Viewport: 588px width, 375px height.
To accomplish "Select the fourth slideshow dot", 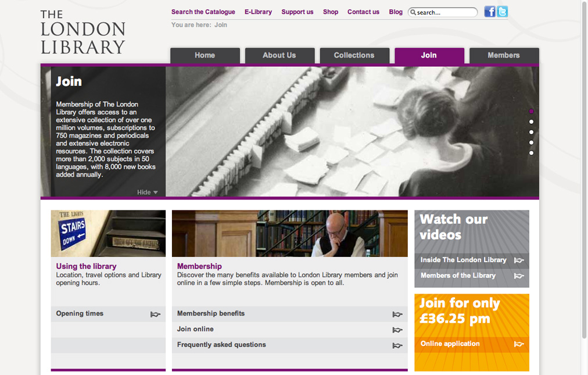I will tap(532, 142).
